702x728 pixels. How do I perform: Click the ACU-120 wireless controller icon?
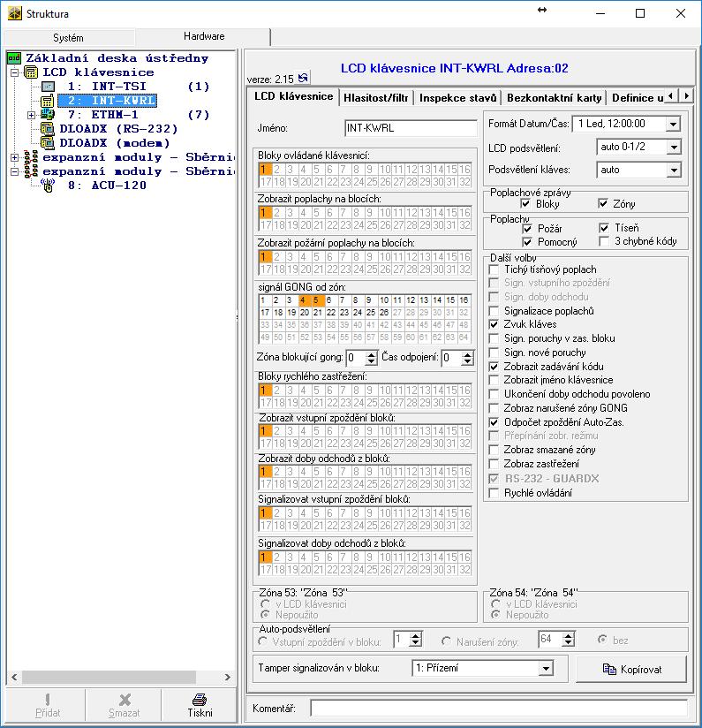coord(48,186)
